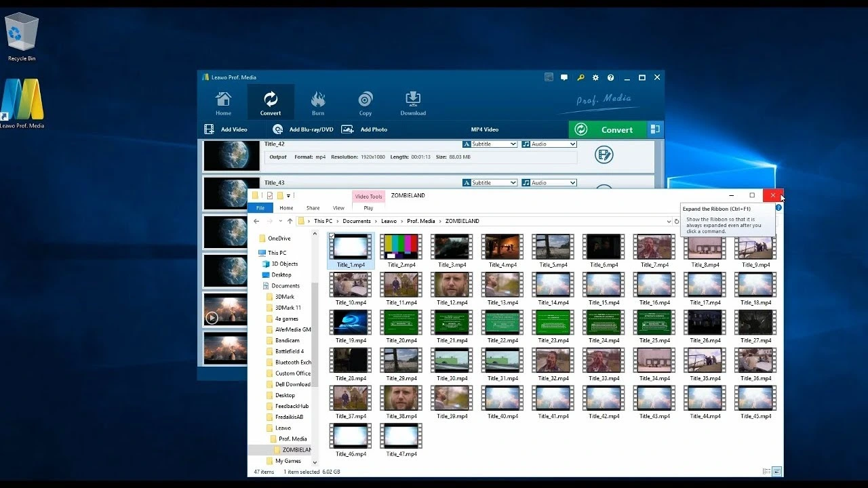Open the Download module in Leawo
This screenshot has width=868, height=488.
[x=413, y=103]
